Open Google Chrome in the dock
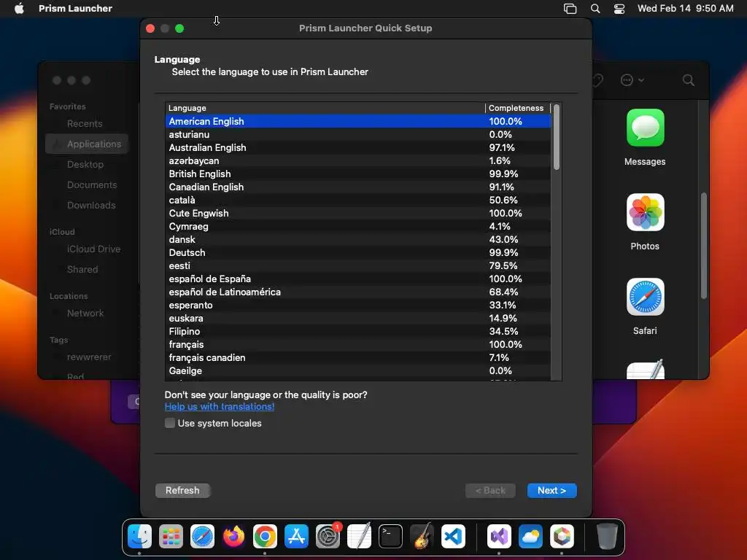The width and height of the screenshot is (747, 560). pos(265,536)
